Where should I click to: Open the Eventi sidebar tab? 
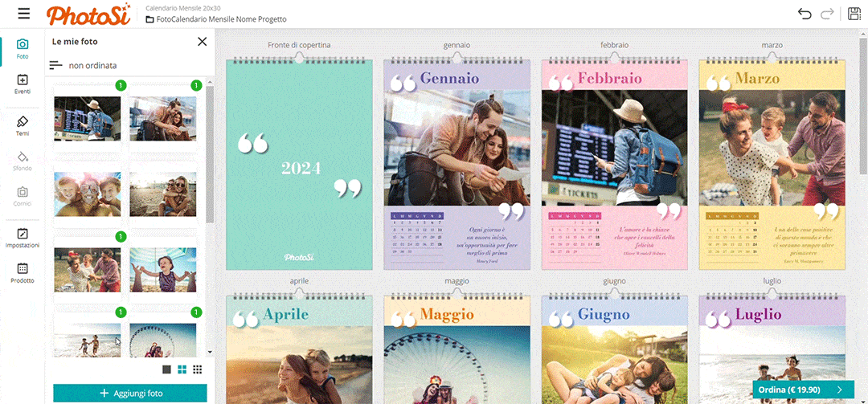(x=23, y=84)
